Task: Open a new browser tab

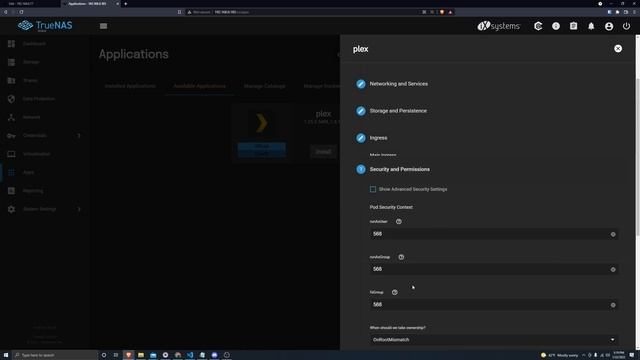Action: pyautogui.click(x=125, y=4)
